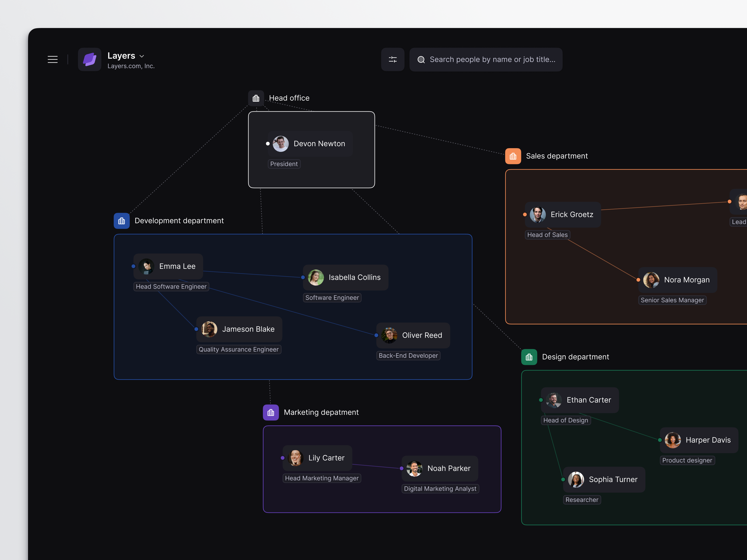Click the orange Sales department icon
Screen dimensions: 747x560
513,156
